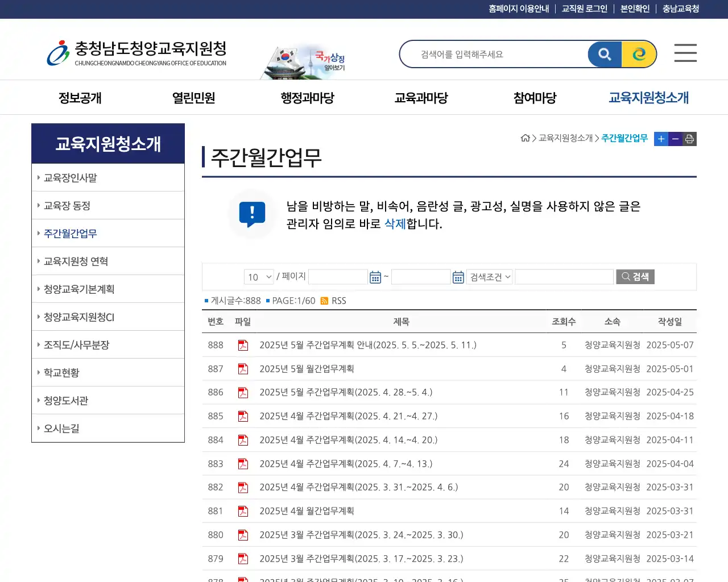Viewport: 728px width, 582px height.
Task: Open post 2025년 5월 주간업무계획 안내(2025. 5. 5.~)
Action: click(368, 345)
